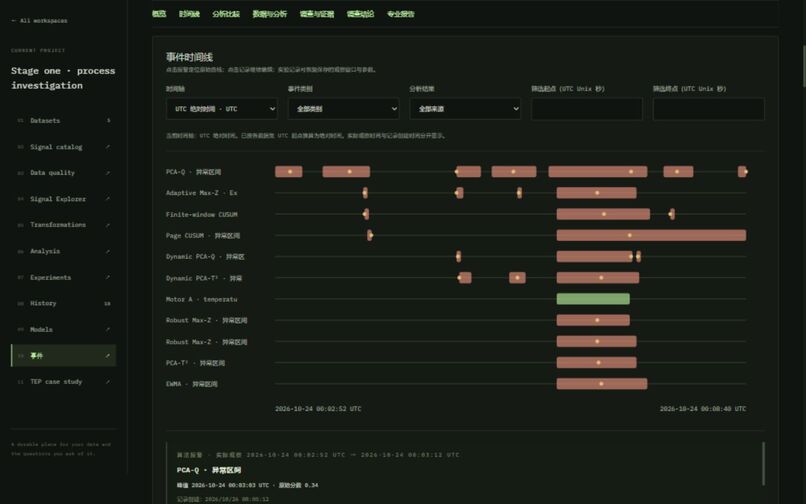Open TEP case study
Screen dimensions: 806x504
tap(64, 382)
